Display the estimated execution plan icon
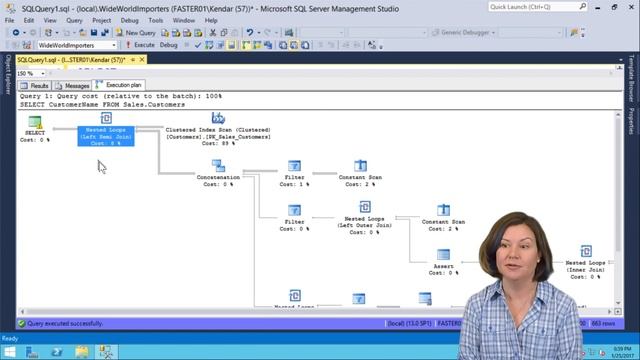Screen dimensions: 640x360 point(209,45)
